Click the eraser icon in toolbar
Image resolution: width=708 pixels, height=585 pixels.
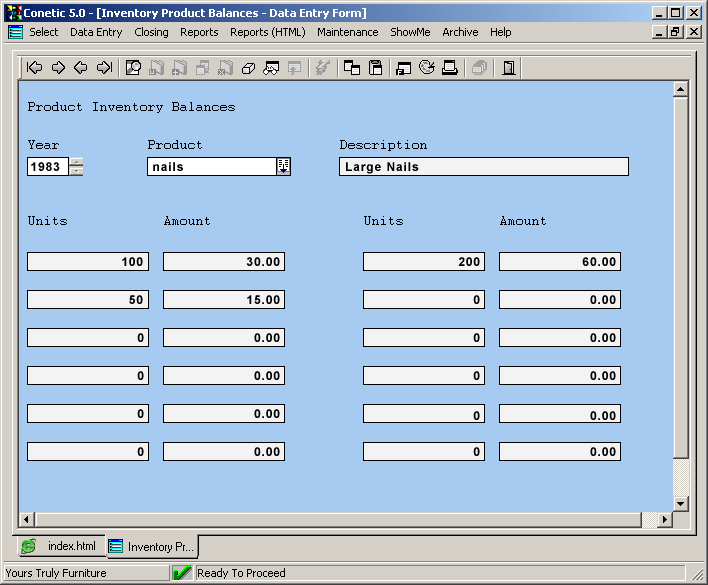coord(248,68)
